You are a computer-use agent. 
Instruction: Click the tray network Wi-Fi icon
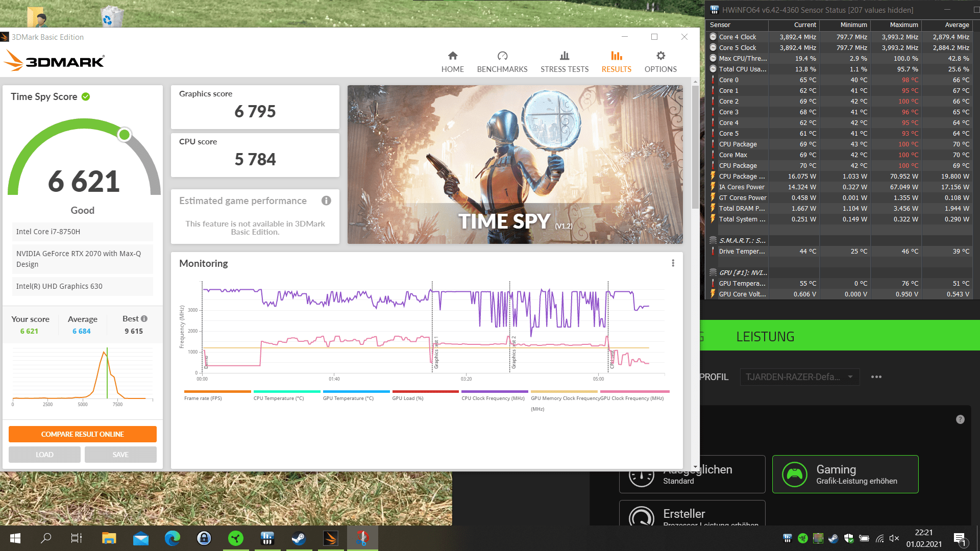(x=879, y=538)
